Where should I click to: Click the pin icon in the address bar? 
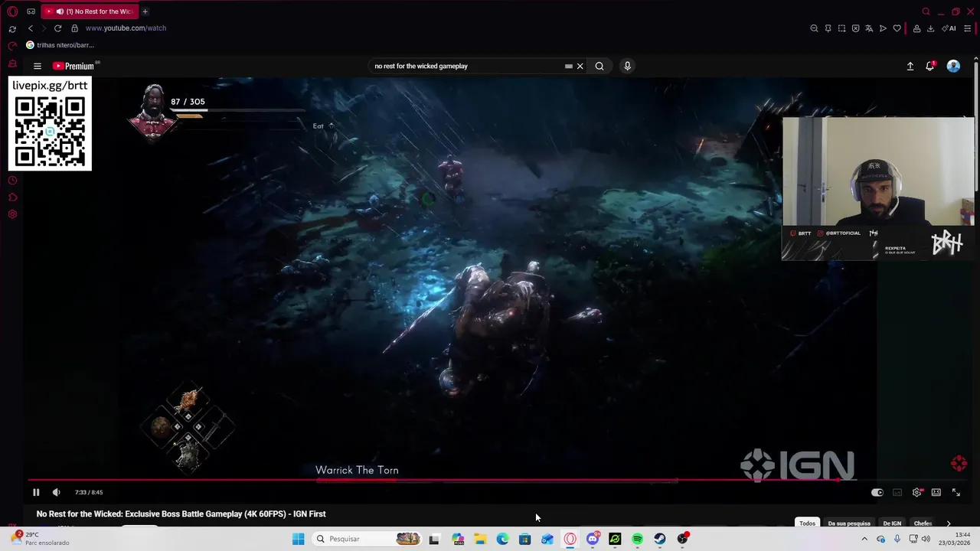(x=828, y=28)
